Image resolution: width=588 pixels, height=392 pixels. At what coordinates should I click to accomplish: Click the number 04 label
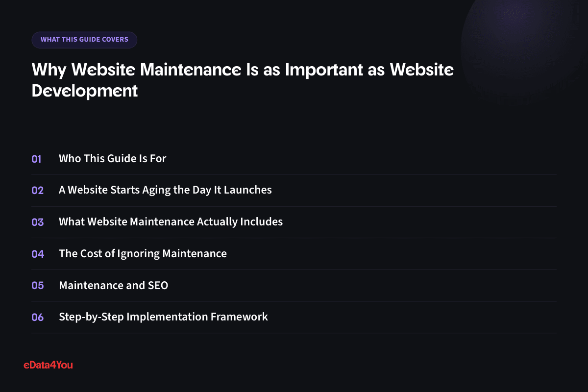point(38,254)
